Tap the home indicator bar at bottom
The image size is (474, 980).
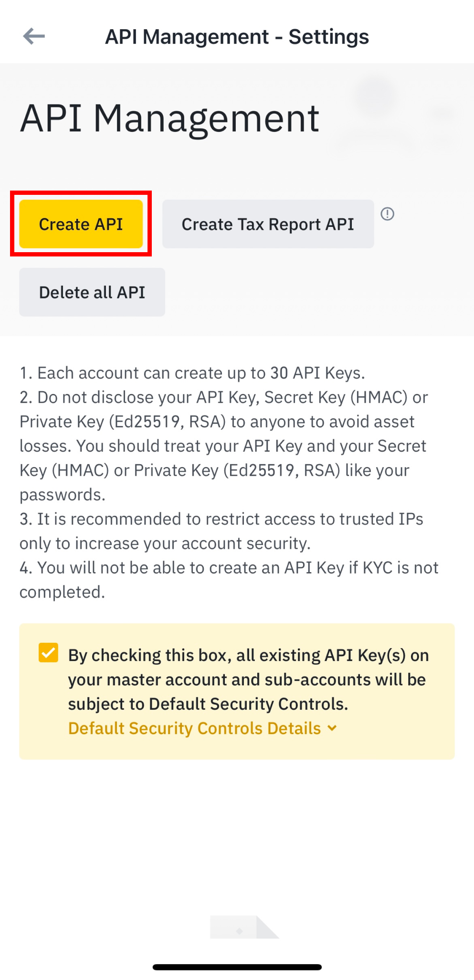237,967
